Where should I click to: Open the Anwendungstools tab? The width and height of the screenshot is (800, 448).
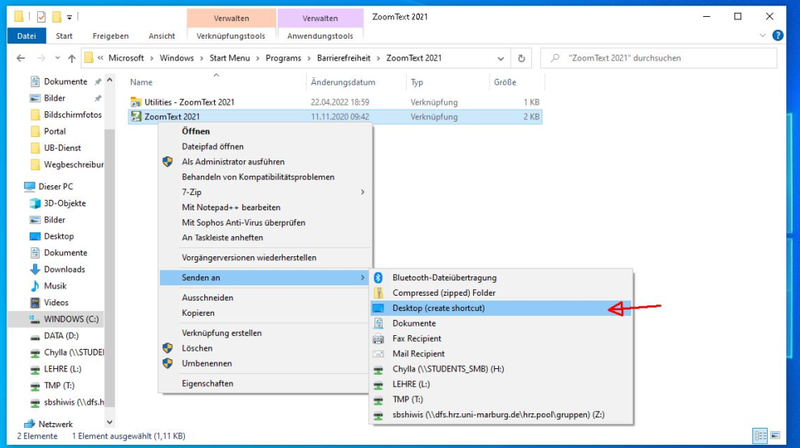320,36
